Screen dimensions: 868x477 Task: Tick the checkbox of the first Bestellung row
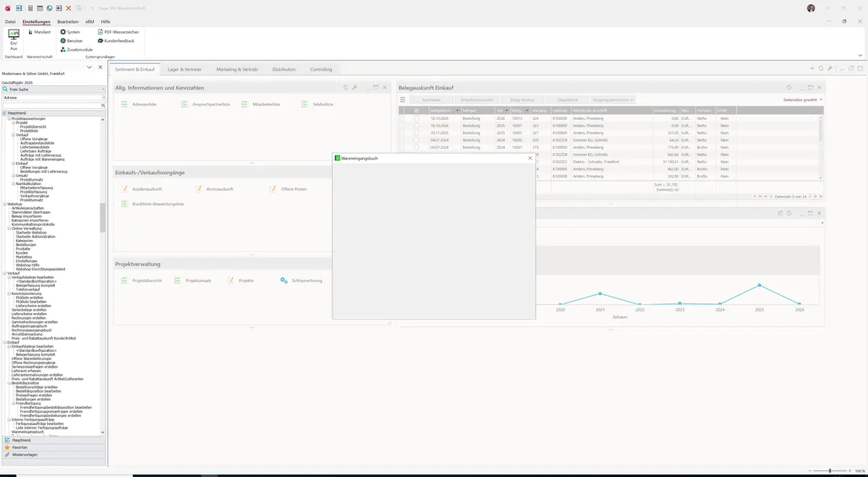[416, 119]
